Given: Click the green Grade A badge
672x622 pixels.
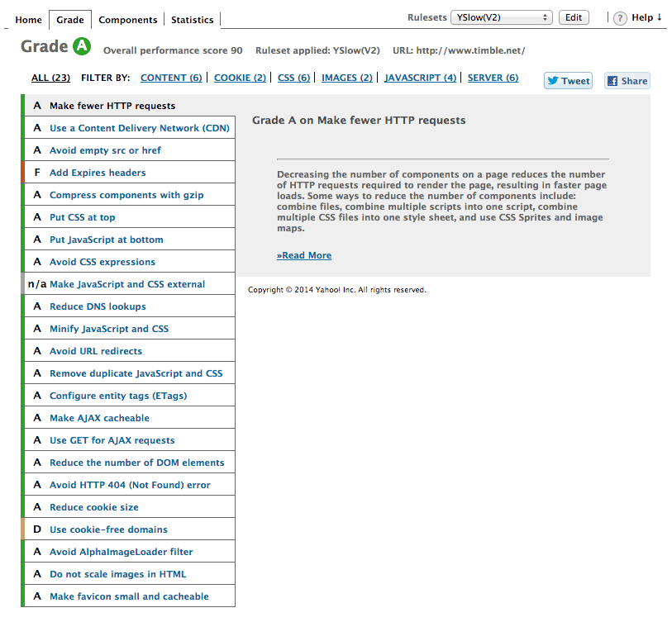Looking at the screenshot, I should tap(82, 46).
